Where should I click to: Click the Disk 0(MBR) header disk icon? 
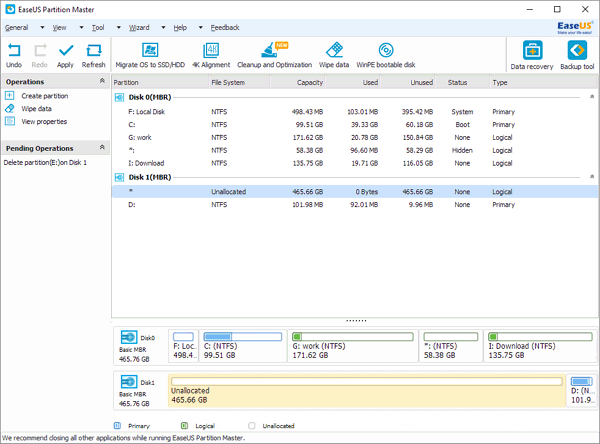coord(119,97)
